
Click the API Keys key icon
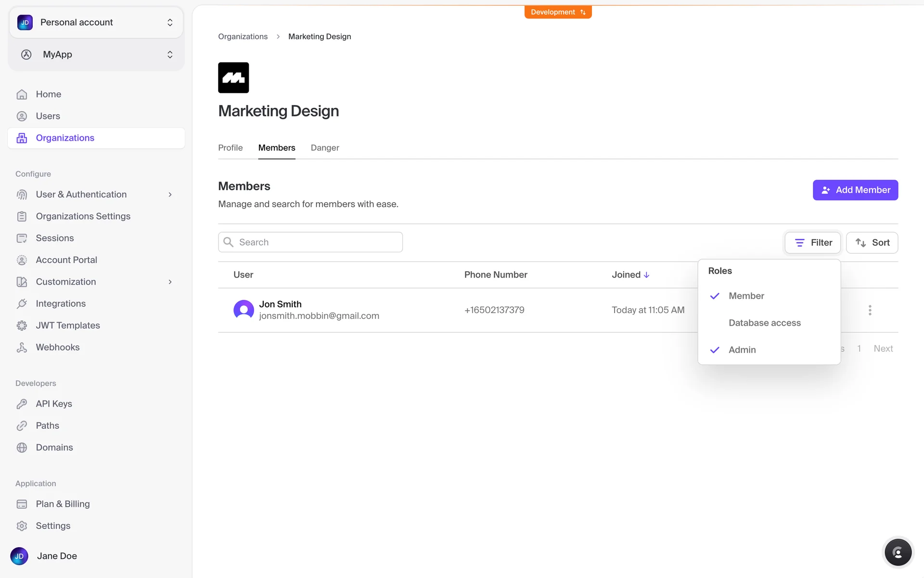[x=22, y=404]
